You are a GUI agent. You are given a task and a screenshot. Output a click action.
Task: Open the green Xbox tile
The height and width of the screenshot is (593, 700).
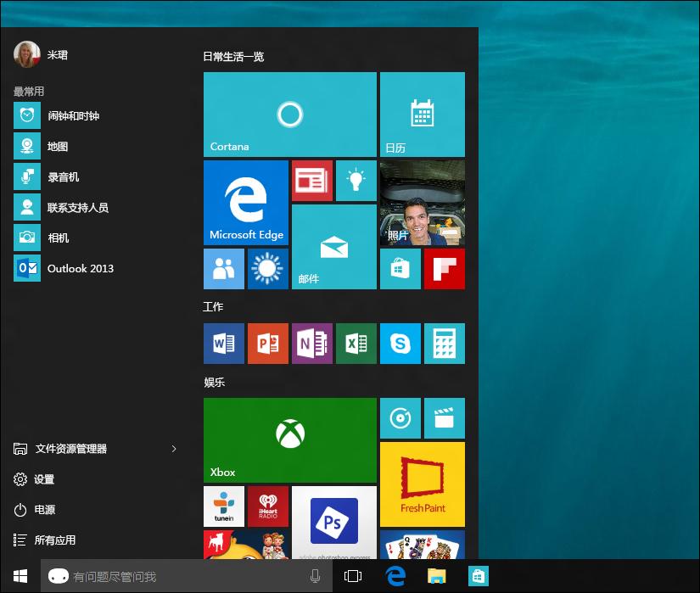click(289, 440)
